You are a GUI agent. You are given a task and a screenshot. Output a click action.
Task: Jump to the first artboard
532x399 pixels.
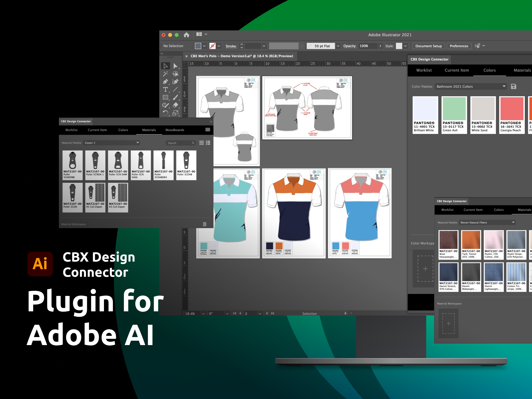tap(234, 313)
